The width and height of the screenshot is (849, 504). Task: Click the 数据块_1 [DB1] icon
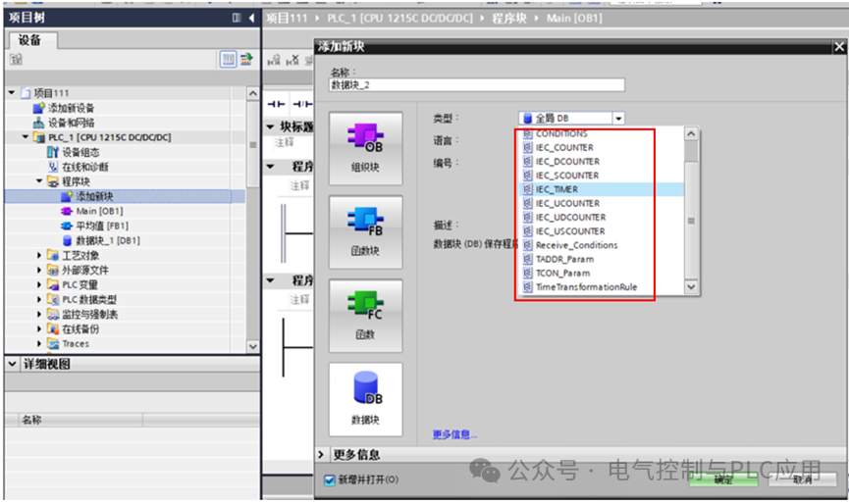pos(67,240)
